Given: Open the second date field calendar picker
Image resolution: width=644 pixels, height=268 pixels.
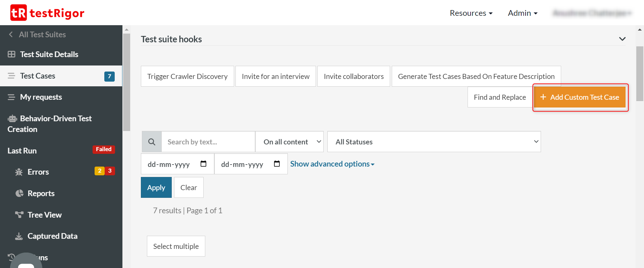Looking at the screenshot, I should [x=277, y=164].
